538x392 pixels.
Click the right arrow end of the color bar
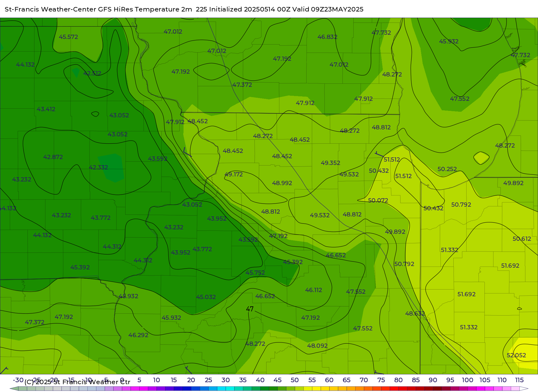[x=524, y=389]
